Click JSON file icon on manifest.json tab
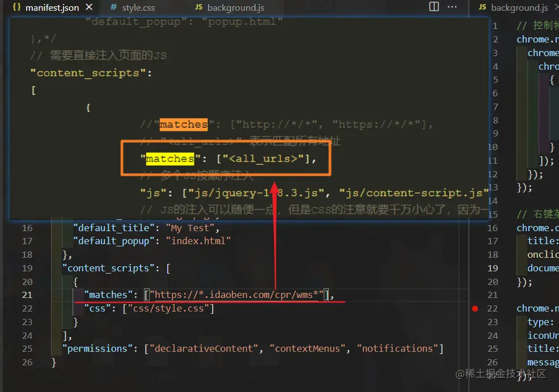The image size is (559, 392). pos(16,7)
